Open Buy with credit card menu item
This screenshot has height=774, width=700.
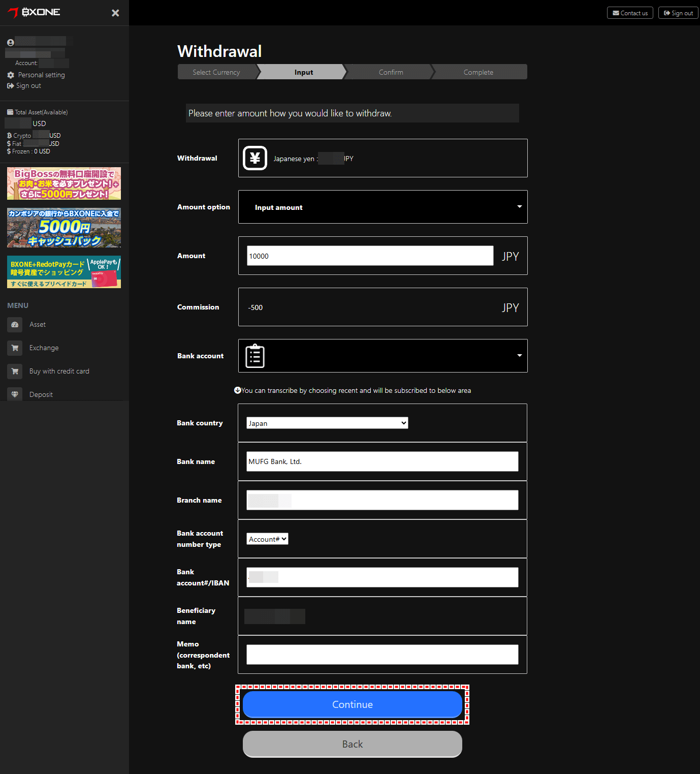[59, 371]
